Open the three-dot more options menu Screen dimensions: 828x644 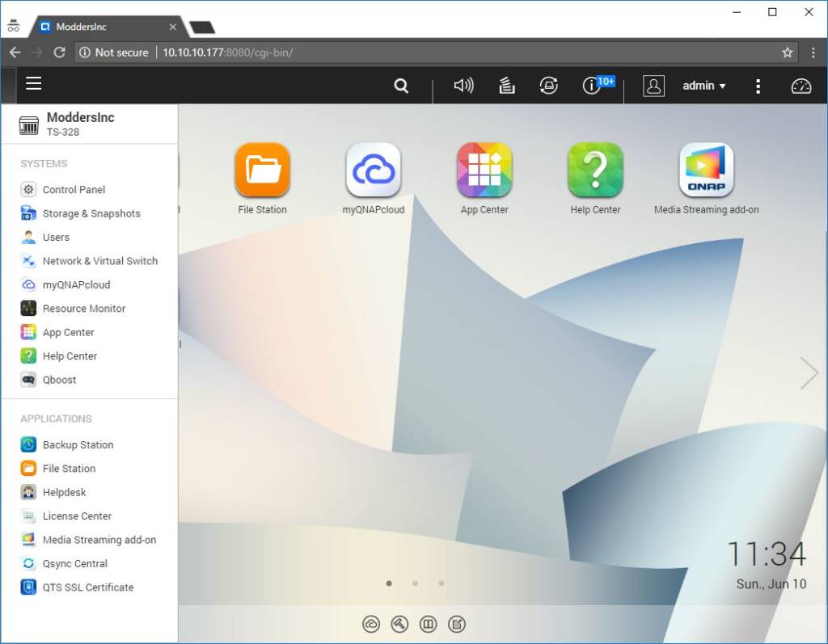[x=758, y=86]
